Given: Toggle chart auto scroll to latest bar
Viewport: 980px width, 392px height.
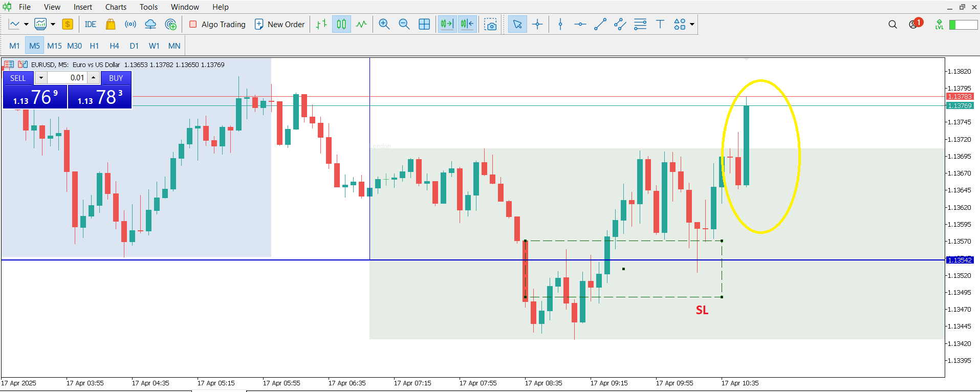Looking at the screenshot, I should tap(447, 25).
